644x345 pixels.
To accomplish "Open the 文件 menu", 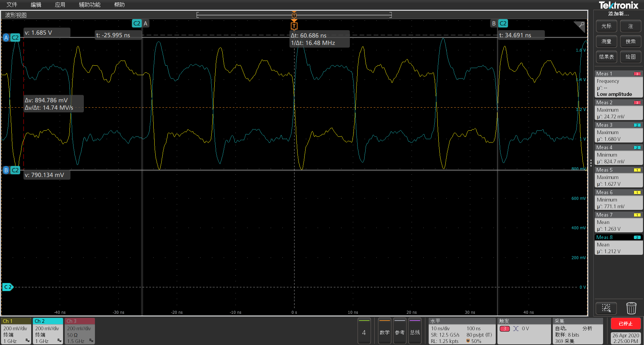I will (x=12, y=5).
